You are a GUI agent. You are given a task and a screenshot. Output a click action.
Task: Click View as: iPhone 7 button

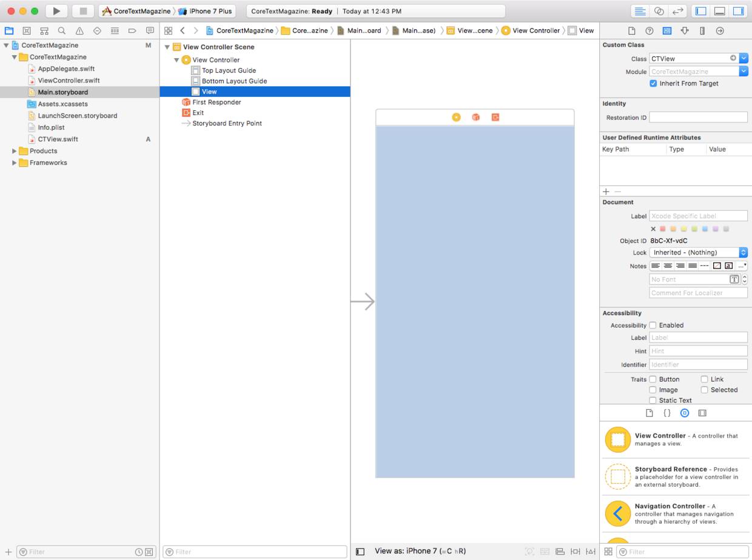420,551
